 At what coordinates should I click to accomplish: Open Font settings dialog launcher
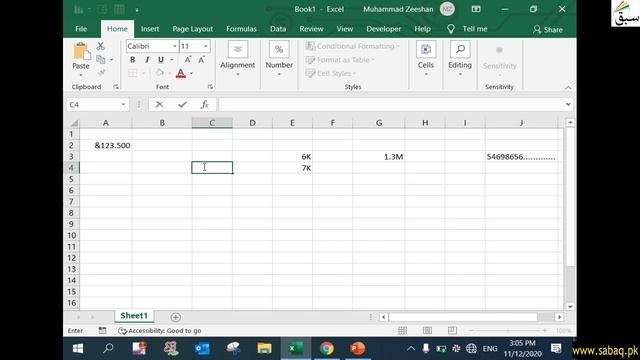point(210,87)
